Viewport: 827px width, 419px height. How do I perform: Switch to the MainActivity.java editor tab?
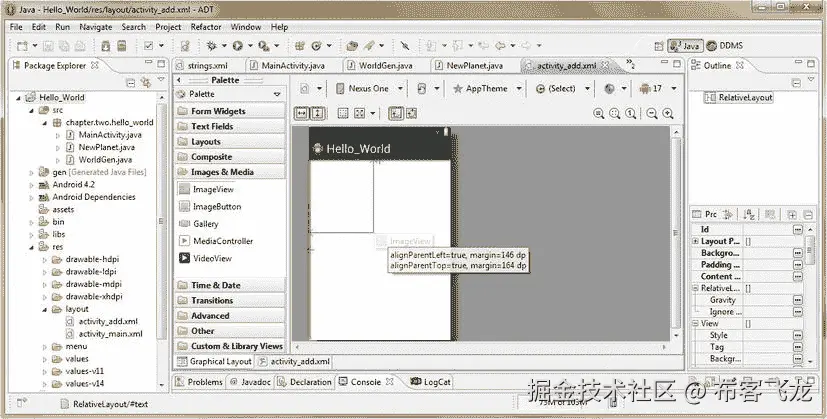[293, 66]
